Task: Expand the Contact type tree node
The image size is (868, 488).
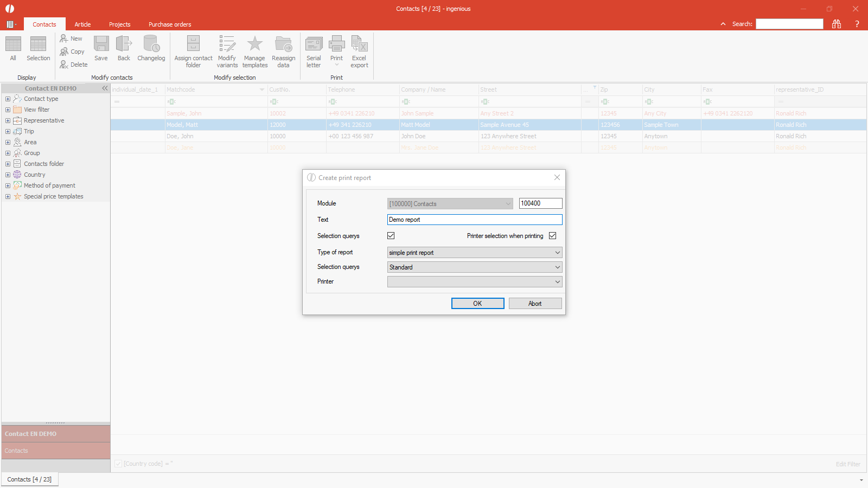Action: point(8,99)
